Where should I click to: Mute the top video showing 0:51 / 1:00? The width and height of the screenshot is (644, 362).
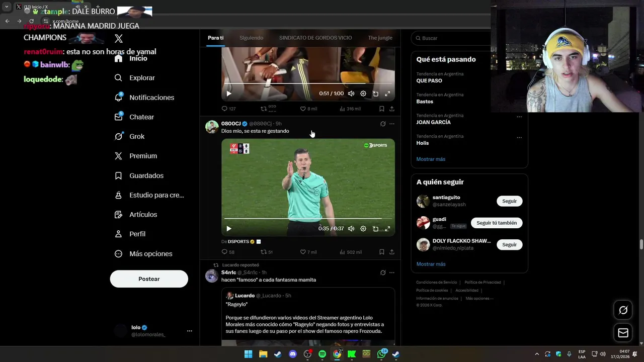[x=351, y=94]
